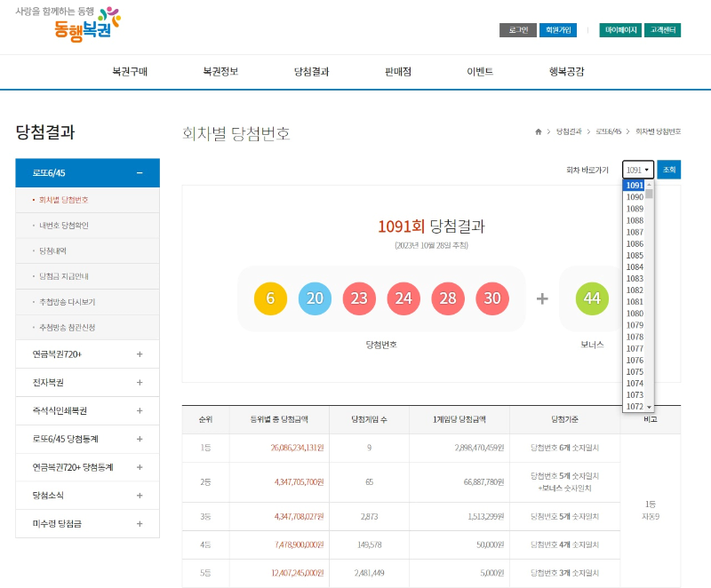Select the yellow winning ball numbered 6
This screenshot has height=588, width=711.
pyautogui.click(x=269, y=299)
